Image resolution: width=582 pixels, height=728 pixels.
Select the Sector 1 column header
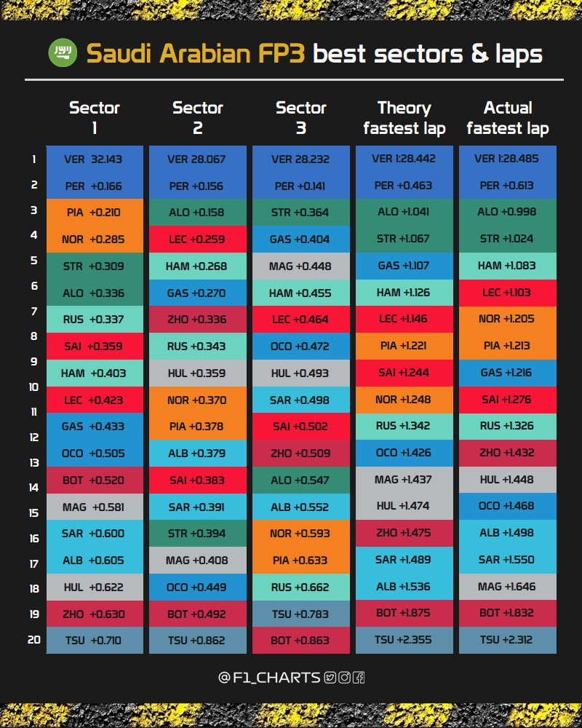[x=94, y=118]
